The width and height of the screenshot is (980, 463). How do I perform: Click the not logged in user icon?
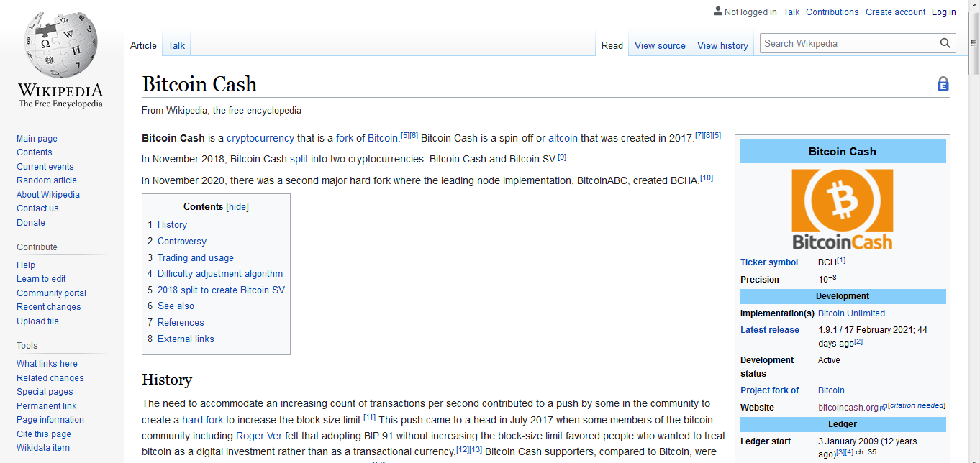[x=717, y=12]
